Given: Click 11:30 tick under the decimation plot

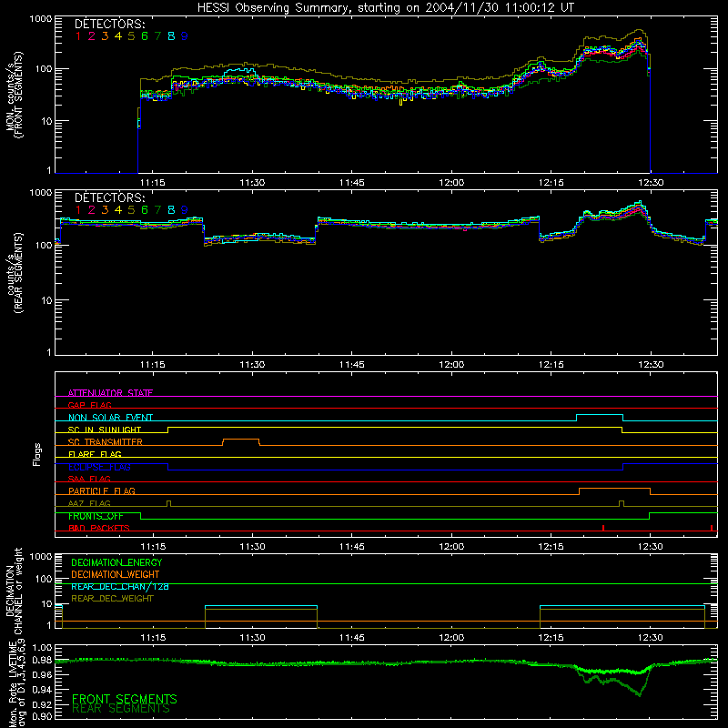Looking at the screenshot, I should [x=252, y=638].
